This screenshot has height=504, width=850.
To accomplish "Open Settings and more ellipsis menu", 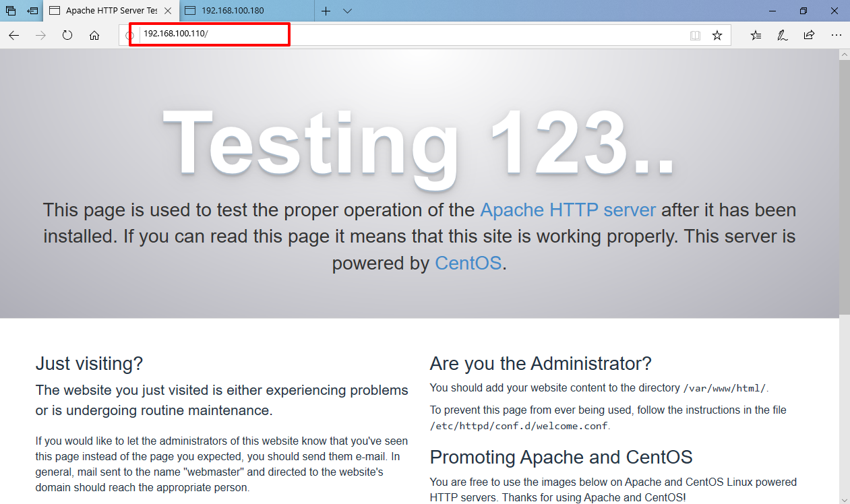I will click(x=837, y=35).
